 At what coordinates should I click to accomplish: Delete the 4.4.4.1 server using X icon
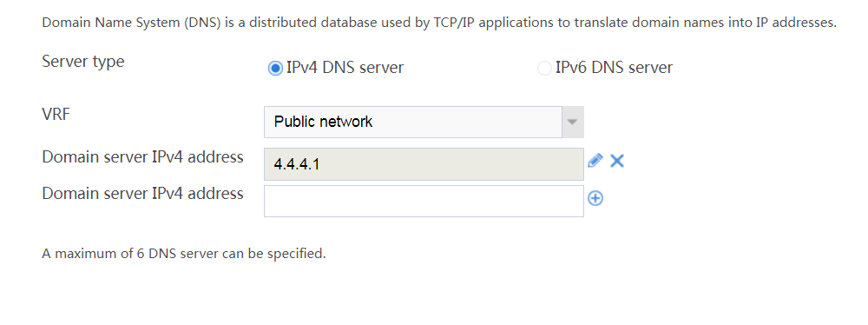pos(616,161)
